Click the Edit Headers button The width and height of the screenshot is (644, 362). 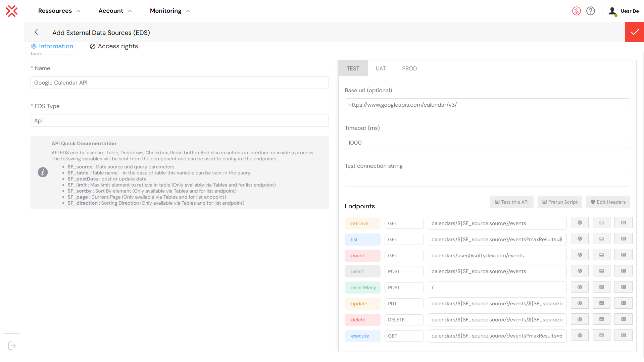coord(608,202)
